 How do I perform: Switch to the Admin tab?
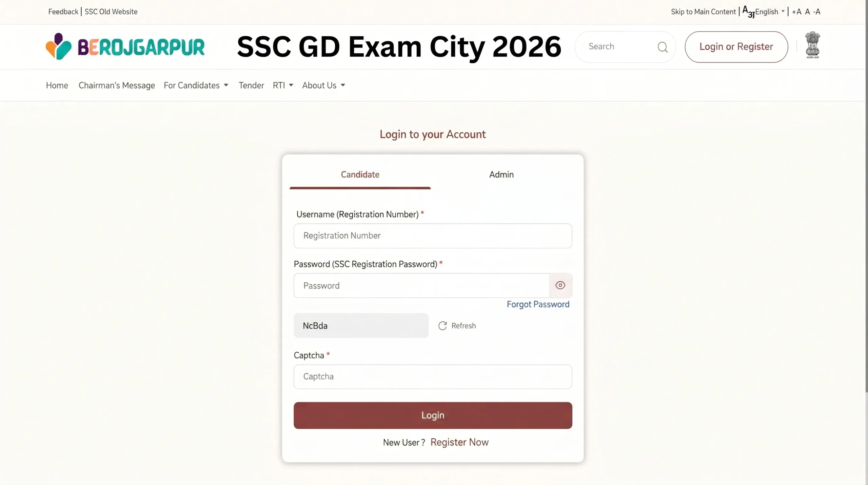click(x=501, y=174)
